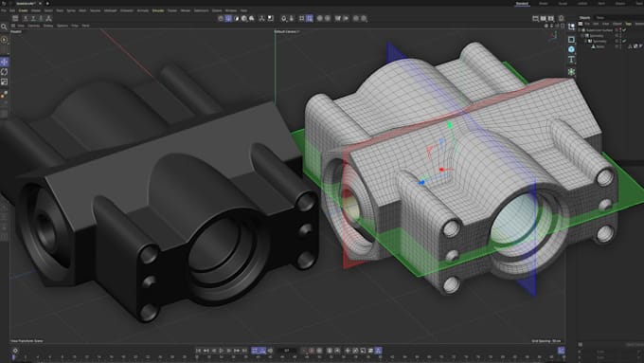Jump to animation end
The height and width of the screenshot is (363, 644).
pyautogui.click(x=244, y=351)
